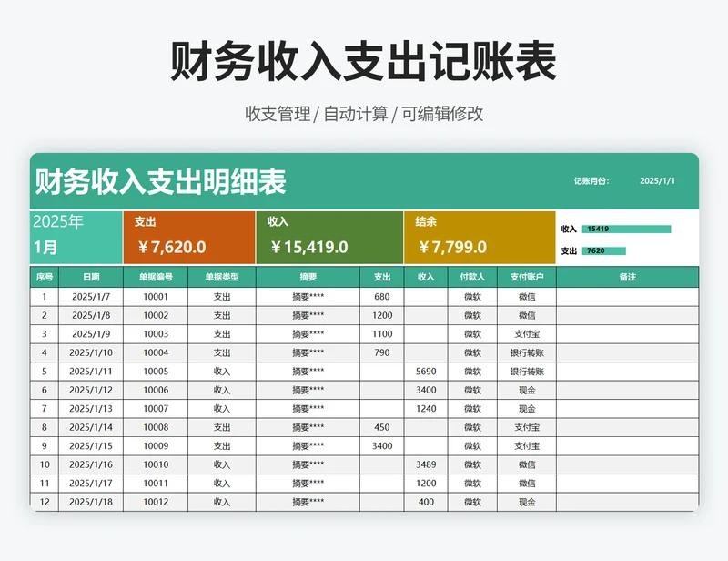Viewport: 728px width, 561px height.
Task: Click date cell 2025/1/14
Action: 91,427
